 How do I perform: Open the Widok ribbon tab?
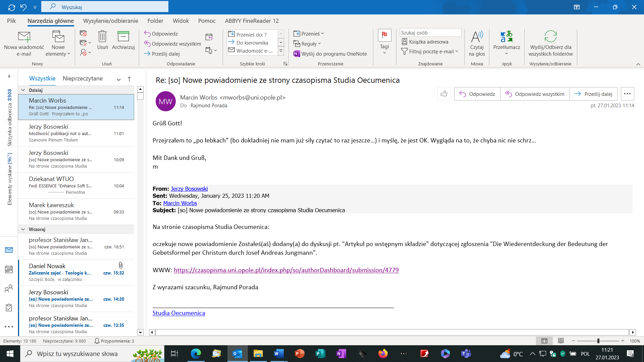pyautogui.click(x=180, y=21)
